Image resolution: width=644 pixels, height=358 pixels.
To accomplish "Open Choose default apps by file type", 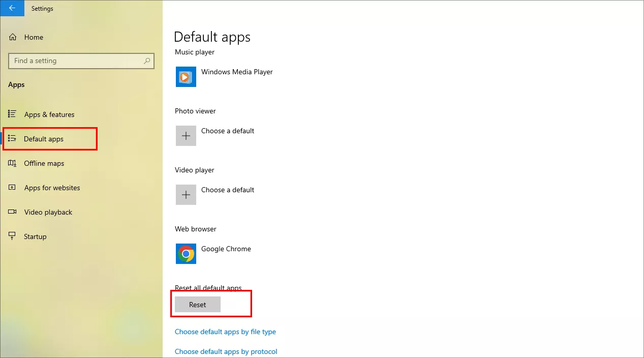I will 225,332.
